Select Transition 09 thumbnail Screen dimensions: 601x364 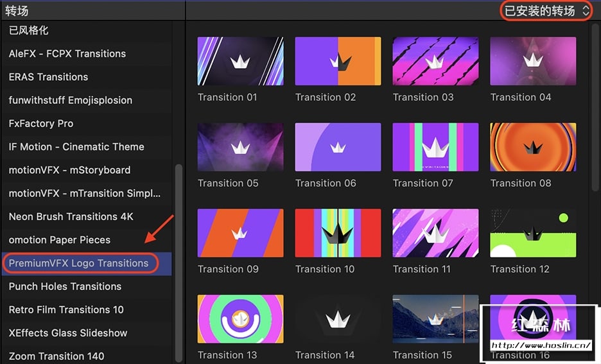point(241,233)
